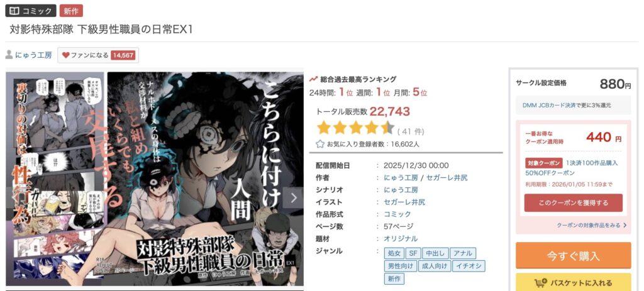Viewport: 644px width, 291px height.
Task: Click the heart icon to become a fan
Action: coord(65,55)
